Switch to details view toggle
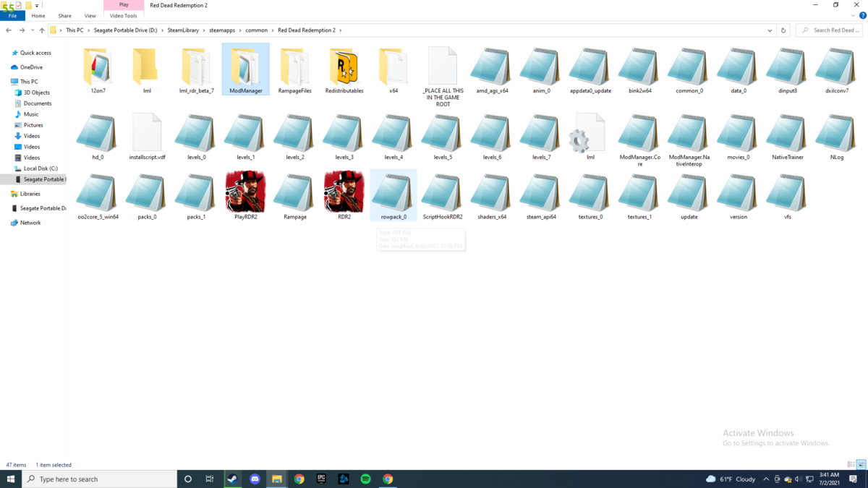The width and height of the screenshot is (868, 488). coord(851,465)
